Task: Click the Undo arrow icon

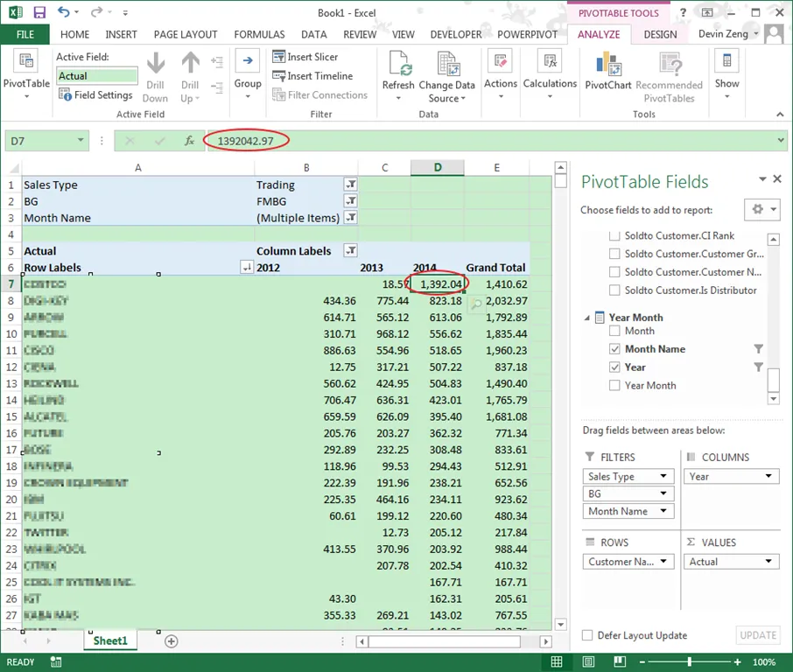Action: click(x=63, y=11)
